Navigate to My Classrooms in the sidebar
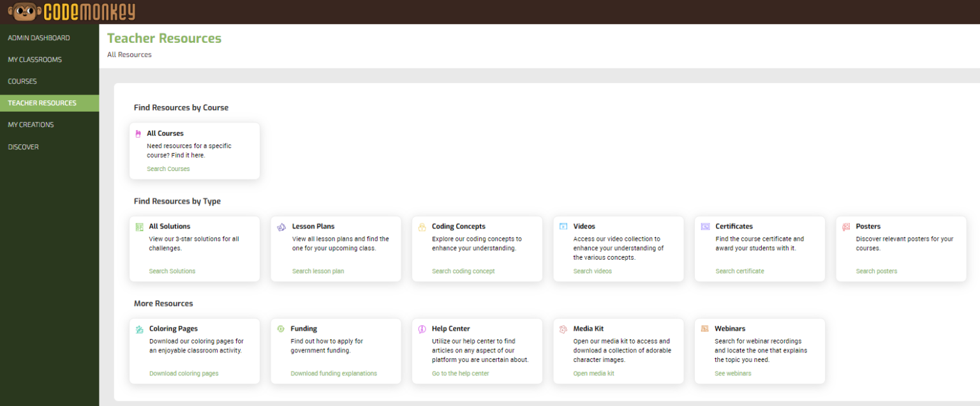This screenshot has width=980, height=406. click(x=34, y=59)
